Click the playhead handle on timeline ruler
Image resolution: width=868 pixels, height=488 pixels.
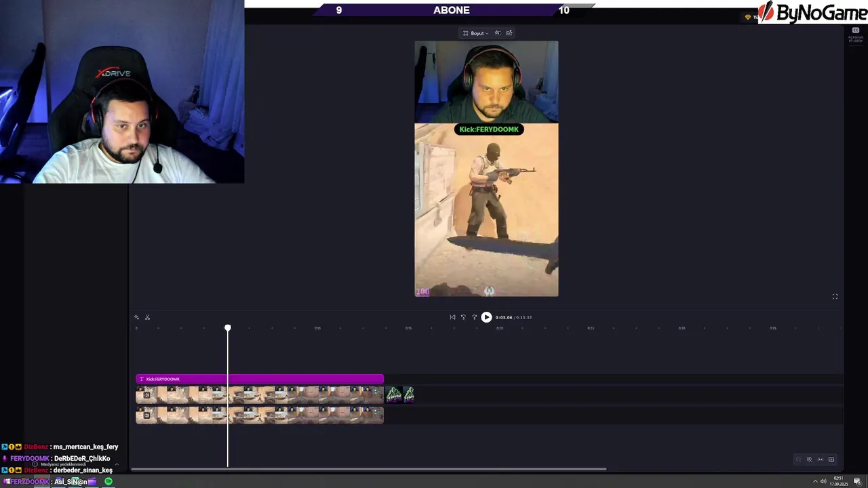pos(228,328)
